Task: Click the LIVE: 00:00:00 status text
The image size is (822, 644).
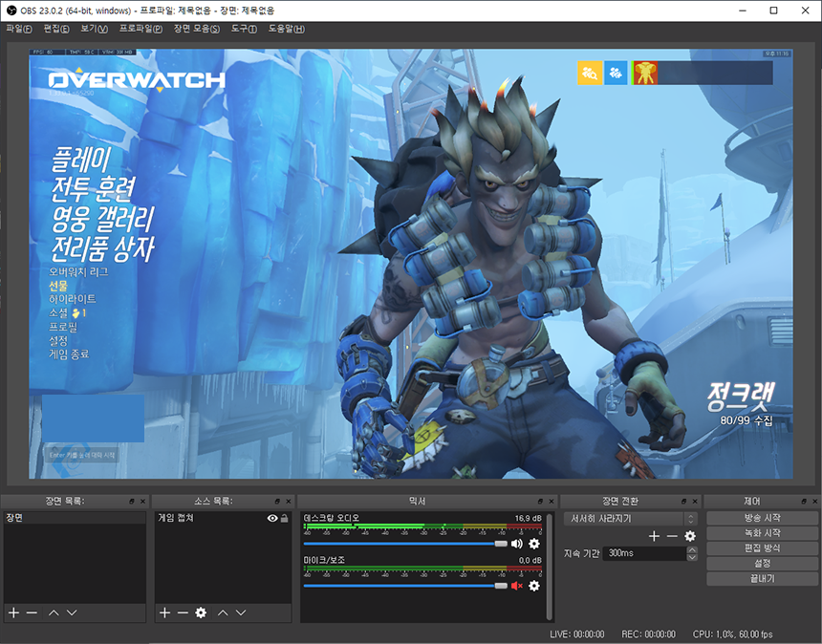Action: [x=576, y=634]
